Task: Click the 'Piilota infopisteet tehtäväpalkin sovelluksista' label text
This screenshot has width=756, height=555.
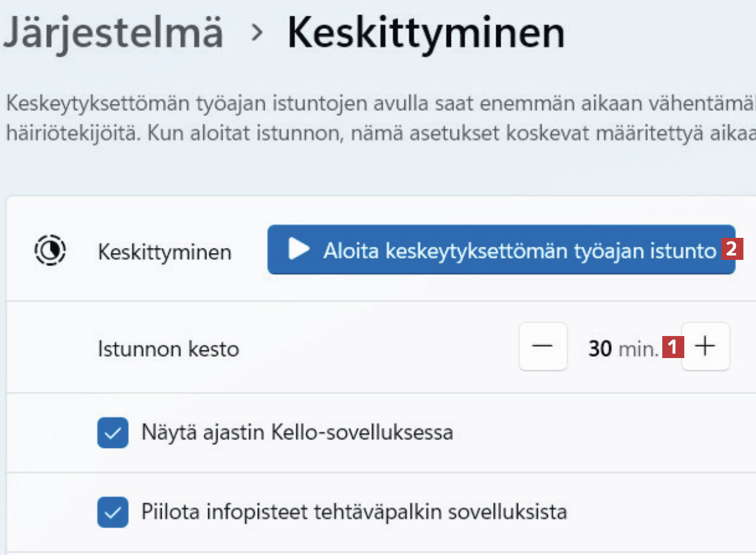Action: point(354,512)
